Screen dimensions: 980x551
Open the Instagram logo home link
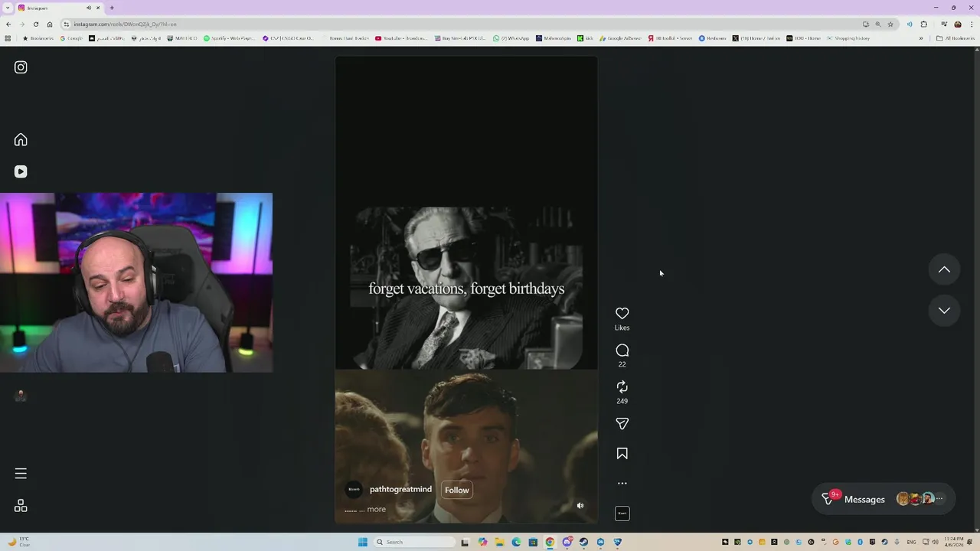click(21, 67)
